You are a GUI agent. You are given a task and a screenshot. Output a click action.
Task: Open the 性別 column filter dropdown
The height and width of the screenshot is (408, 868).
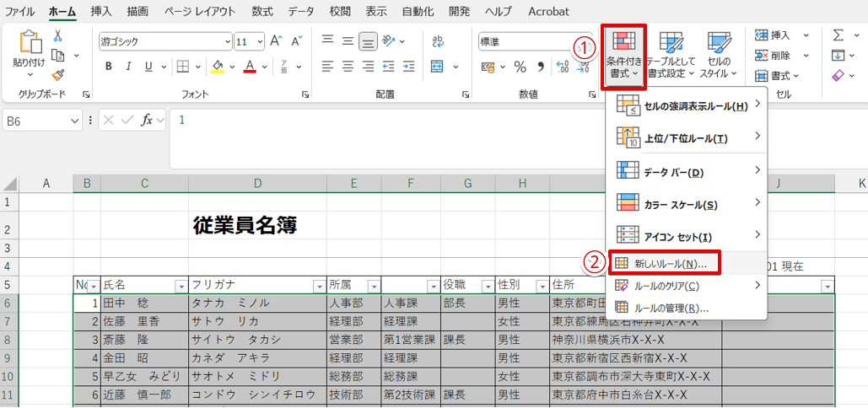(542, 286)
